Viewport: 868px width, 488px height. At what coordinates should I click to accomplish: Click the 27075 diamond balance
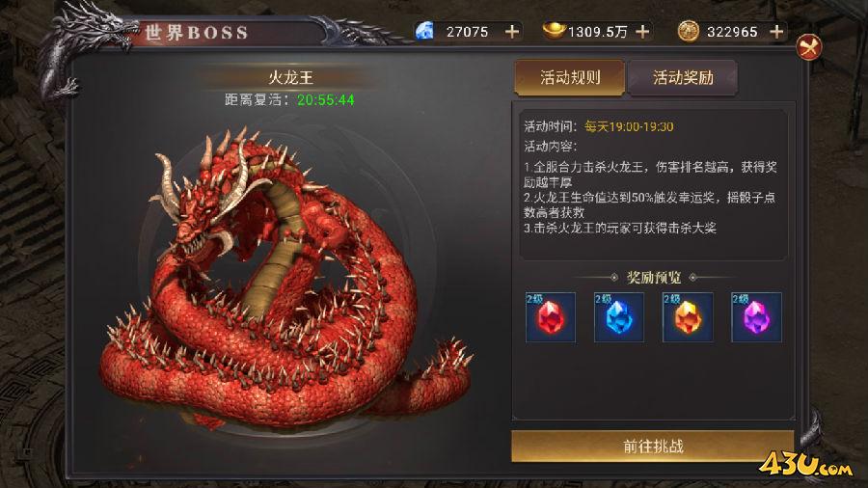[467, 32]
